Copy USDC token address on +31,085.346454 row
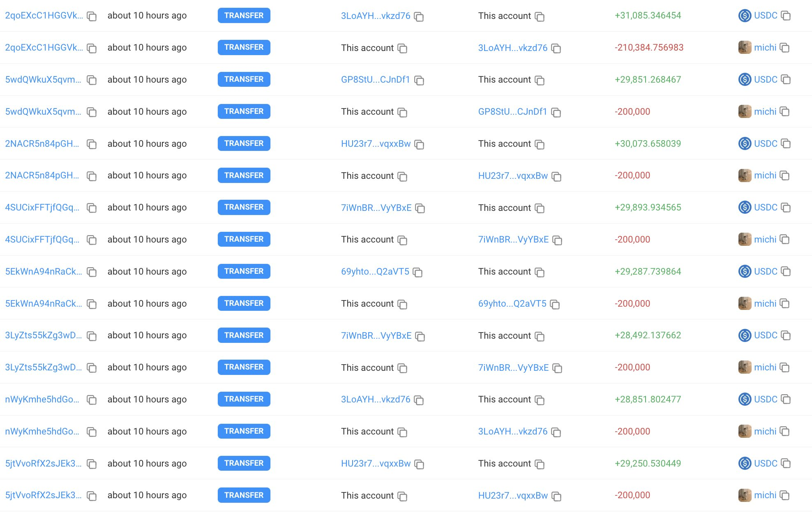Viewport: 812px width, 513px height. click(x=785, y=16)
